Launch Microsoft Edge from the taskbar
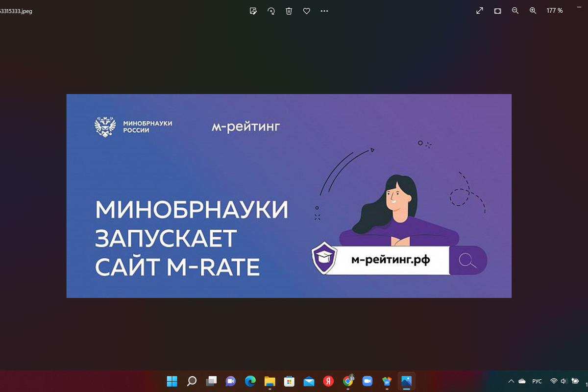This screenshot has width=588, height=392. point(250,381)
